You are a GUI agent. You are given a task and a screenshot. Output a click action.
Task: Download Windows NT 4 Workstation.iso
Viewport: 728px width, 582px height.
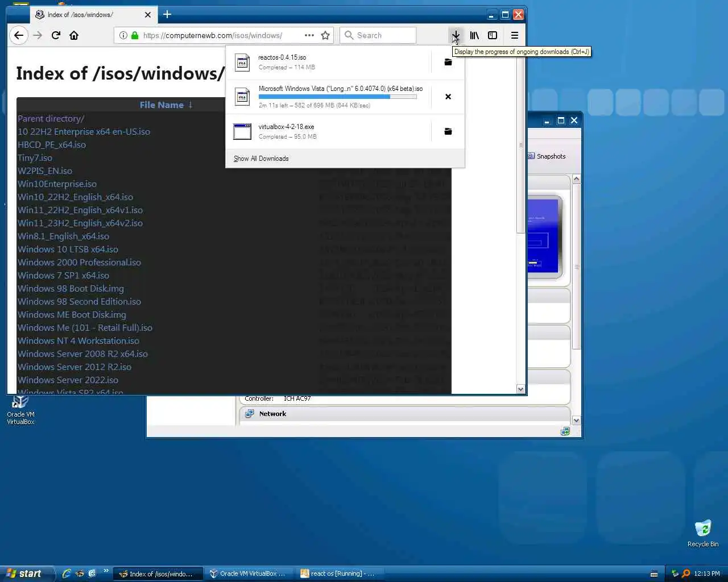click(x=78, y=340)
